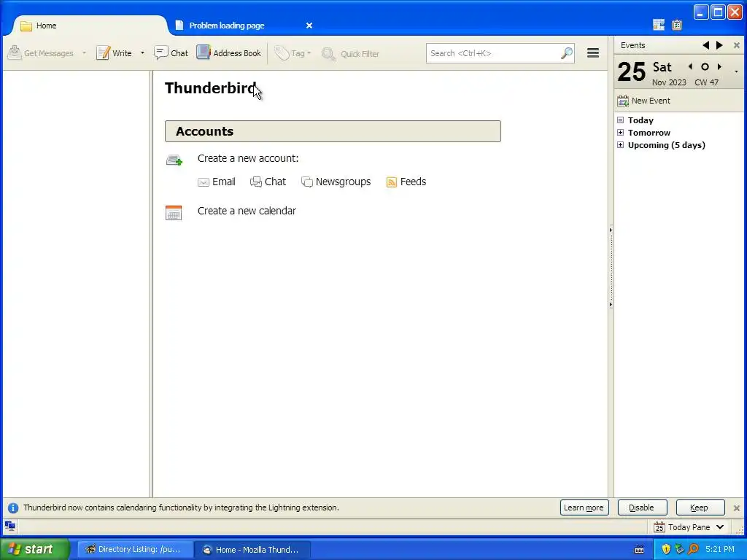Click the Tag toolbar button
Viewport: 747px width, 560px height.
(293, 53)
